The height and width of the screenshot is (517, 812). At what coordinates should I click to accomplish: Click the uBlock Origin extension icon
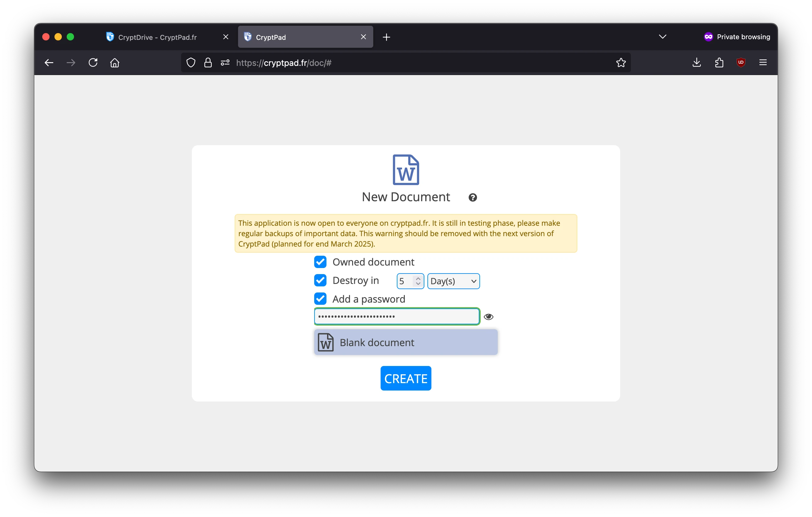click(741, 62)
